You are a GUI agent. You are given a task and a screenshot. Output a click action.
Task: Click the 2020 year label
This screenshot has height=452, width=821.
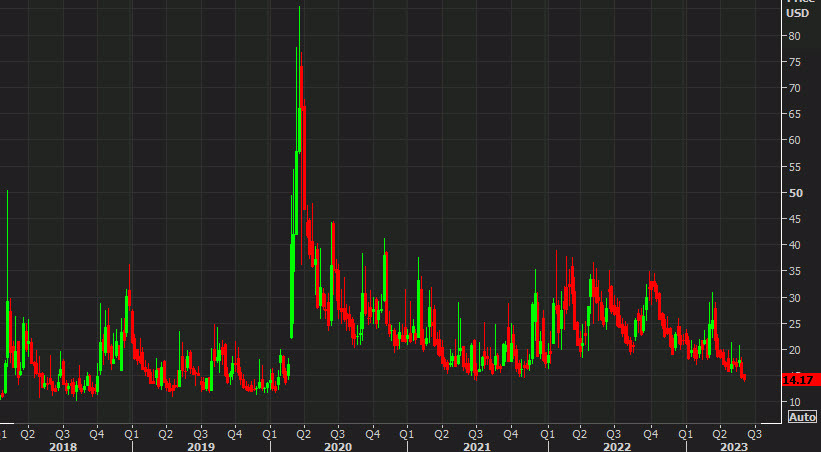tap(338, 447)
